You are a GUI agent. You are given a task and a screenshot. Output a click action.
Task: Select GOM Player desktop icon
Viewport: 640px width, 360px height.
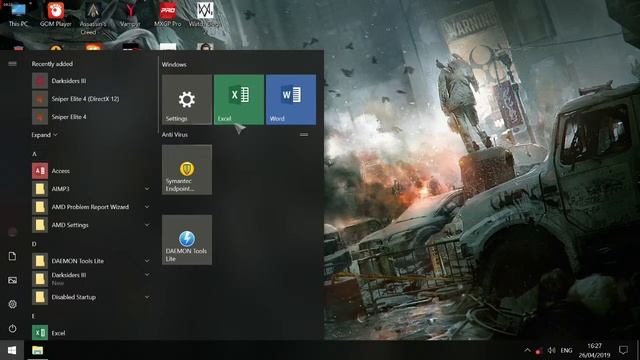(56, 14)
